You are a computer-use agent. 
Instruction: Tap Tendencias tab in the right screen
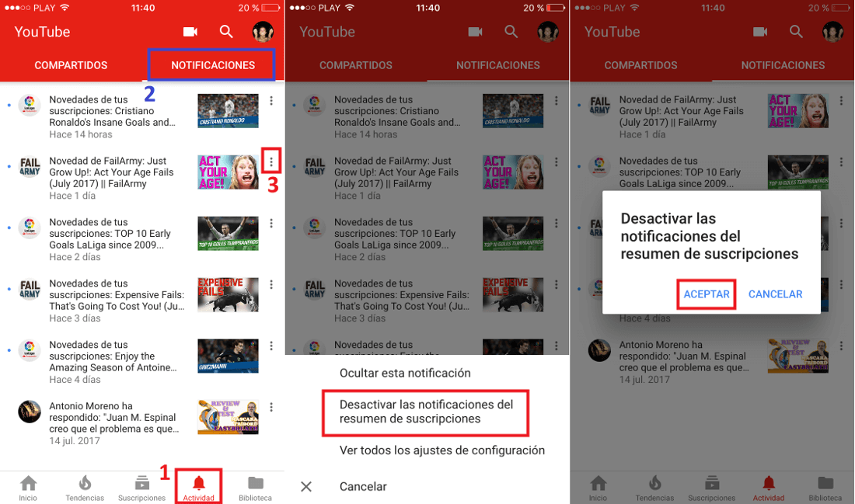click(655, 488)
